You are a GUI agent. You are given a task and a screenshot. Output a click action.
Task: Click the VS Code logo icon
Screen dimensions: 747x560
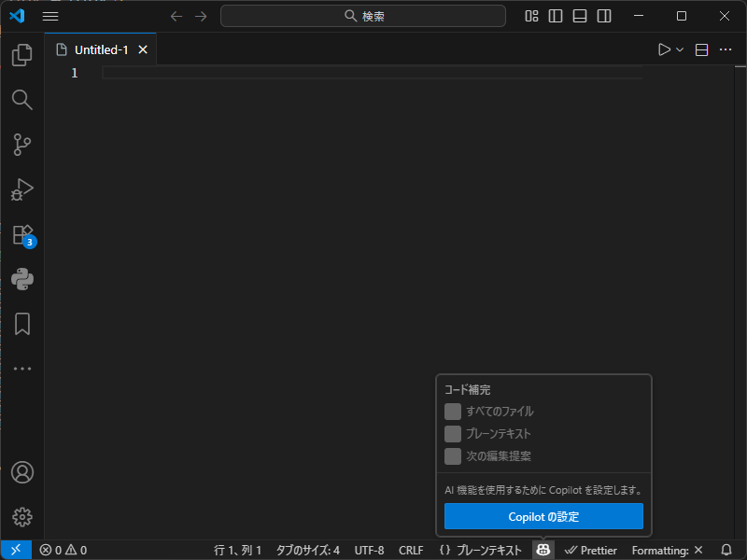17,16
